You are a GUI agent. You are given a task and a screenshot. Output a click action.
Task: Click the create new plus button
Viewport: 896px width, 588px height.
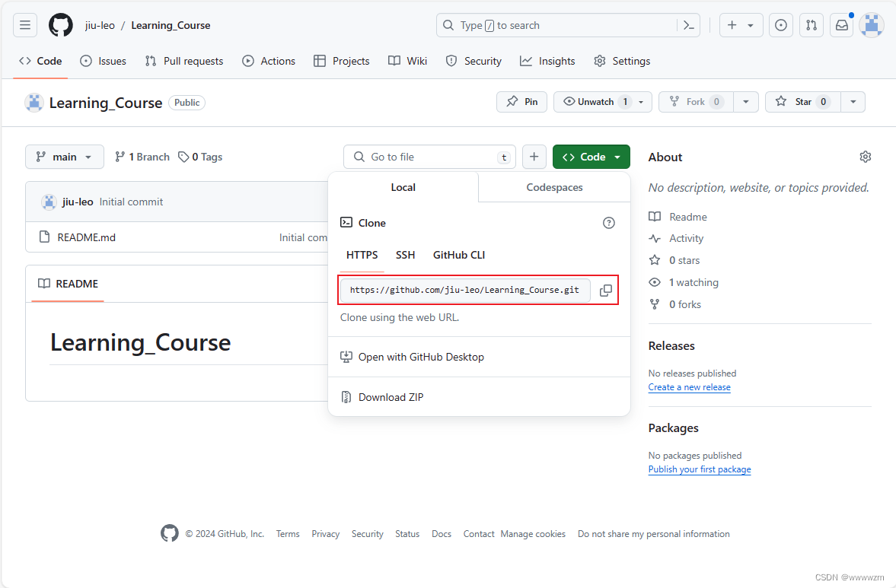coord(732,25)
